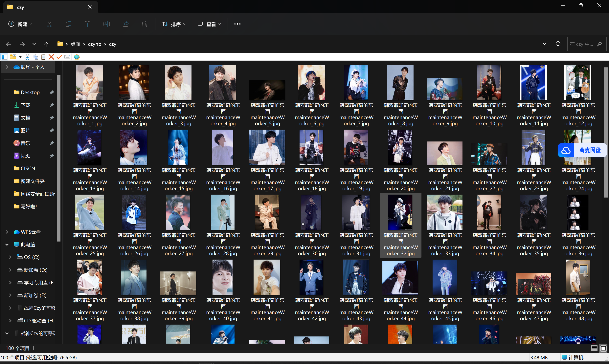Click the orange checkmark Properties icon
Image resolution: width=609 pixels, height=364 pixels.
pos(59,57)
